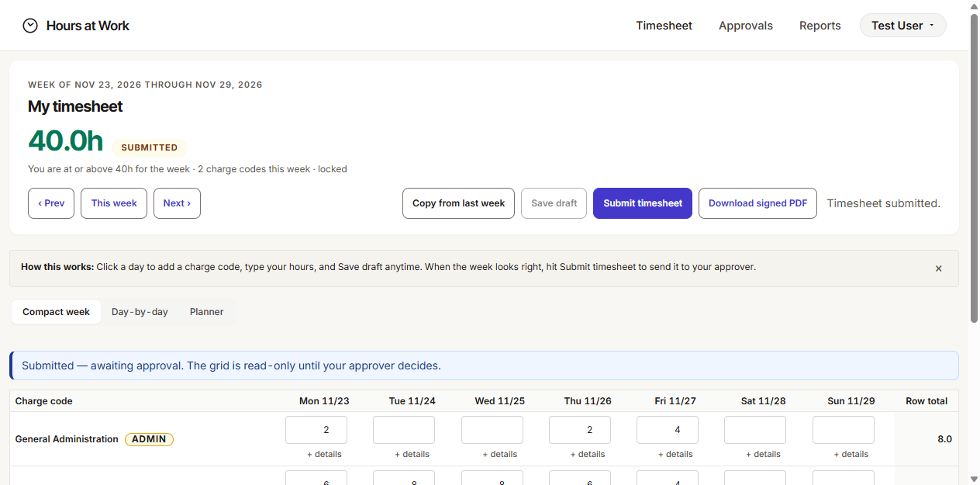
Task: Open the Test User dropdown menu
Action: pyautogui.click(x=902, y=26)
